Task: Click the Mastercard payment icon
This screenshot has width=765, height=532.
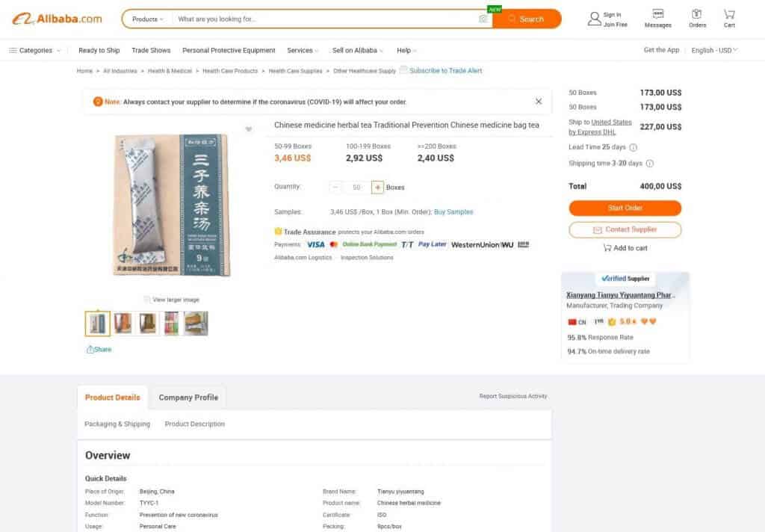Action: point(334,244)
